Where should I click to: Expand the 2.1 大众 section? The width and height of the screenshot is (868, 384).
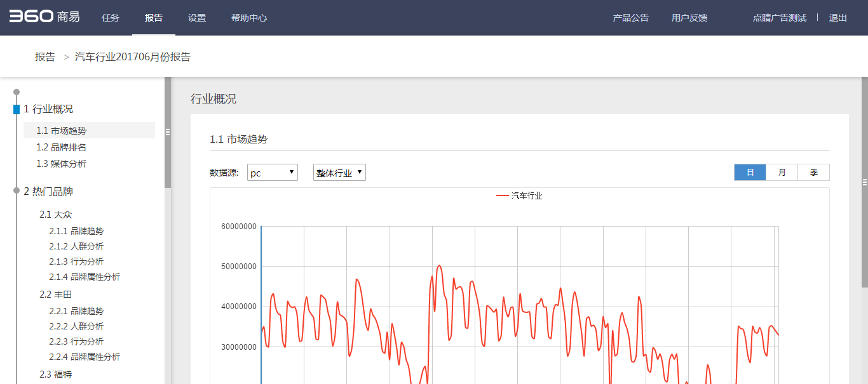56,215
